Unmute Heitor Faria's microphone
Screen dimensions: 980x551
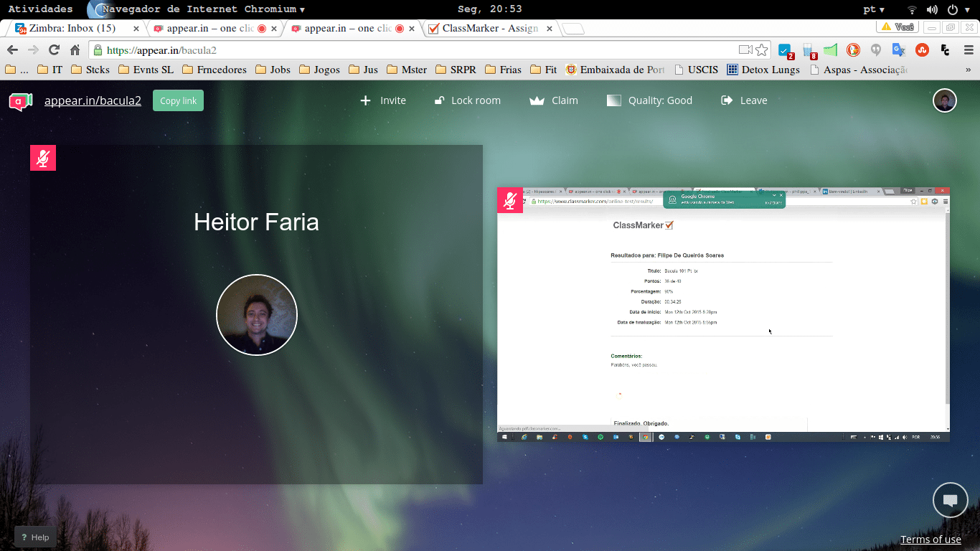click(42, 157)
